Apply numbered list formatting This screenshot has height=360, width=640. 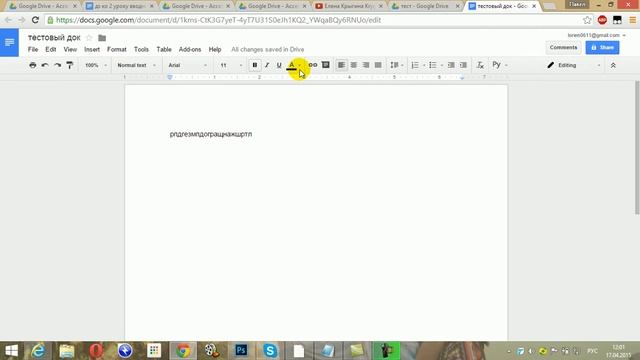click(415, 65)
